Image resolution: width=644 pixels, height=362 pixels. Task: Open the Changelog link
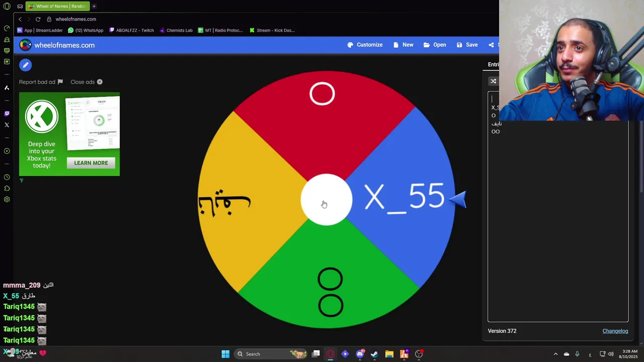click(615, 331)
